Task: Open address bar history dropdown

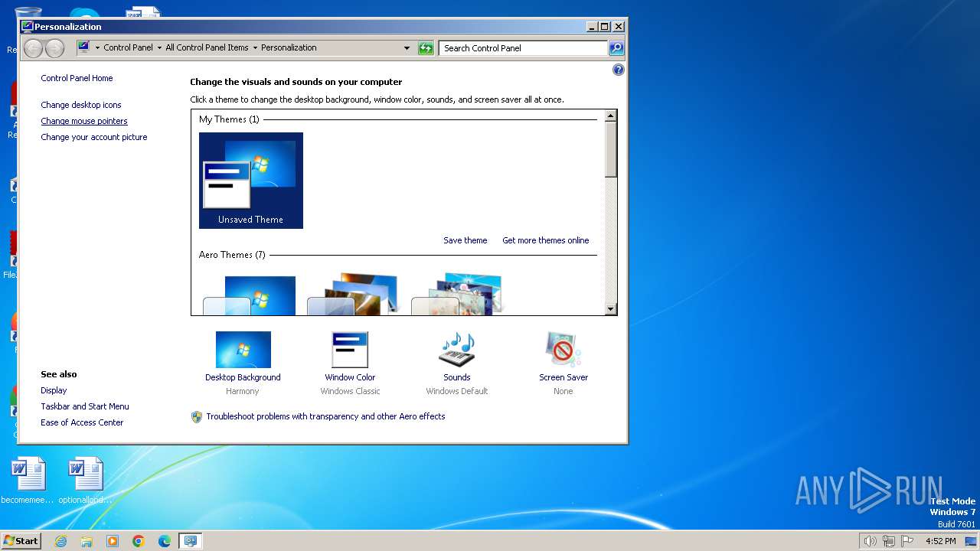Action: [407, 48]
